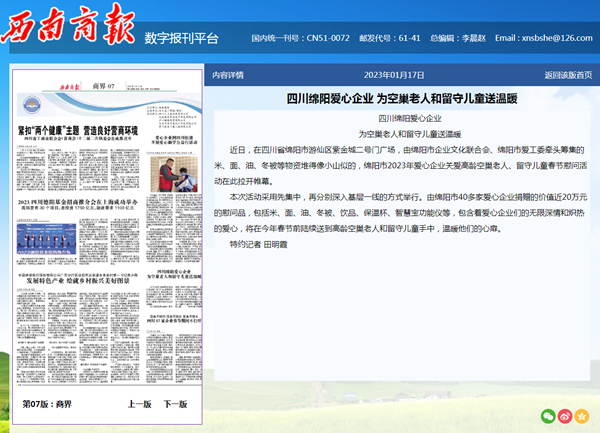
Task: Return to edition home 返回该版首页
Action: (x=568, y=75)
